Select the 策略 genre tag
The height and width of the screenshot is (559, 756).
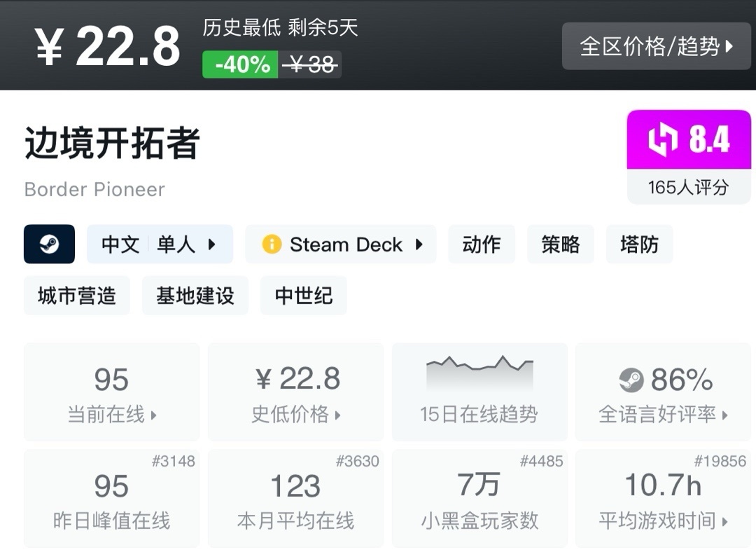point(561,244)
